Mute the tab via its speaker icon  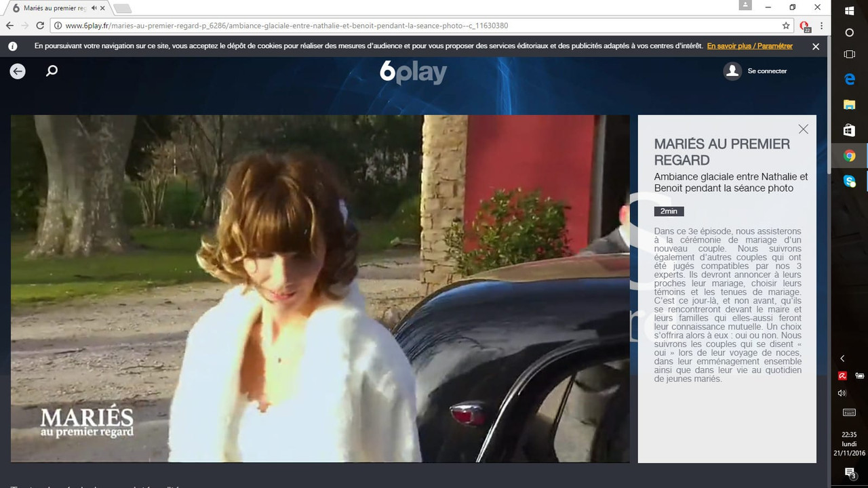(x=94, y=8)
